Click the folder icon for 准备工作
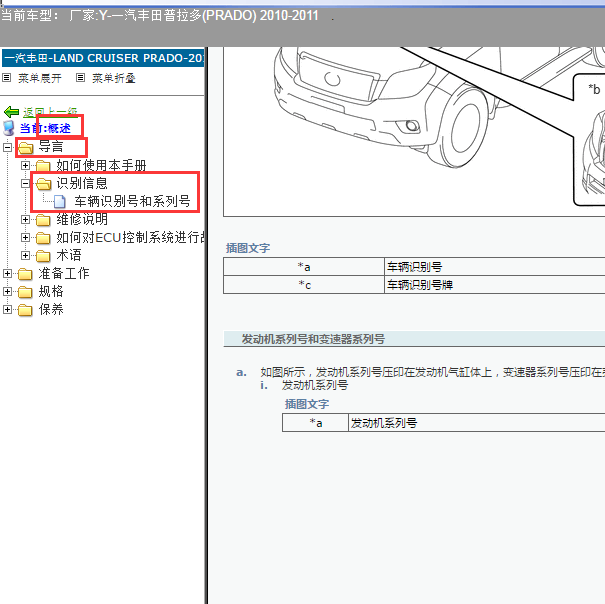This screenshot has height=604, width=605. [x=25, y=274]
